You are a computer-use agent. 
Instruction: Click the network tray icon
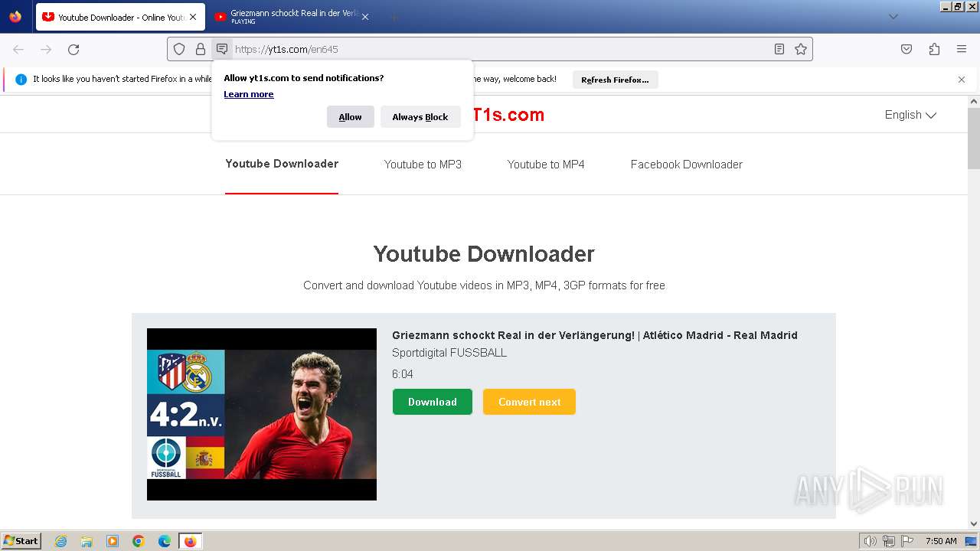click(889, 541)
